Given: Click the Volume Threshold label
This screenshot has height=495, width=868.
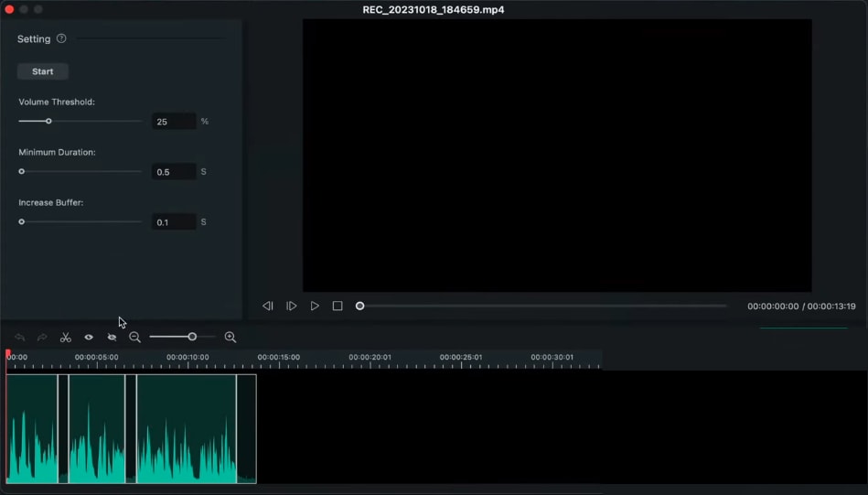Looking at the screenshot, I should tap(57, 102).
